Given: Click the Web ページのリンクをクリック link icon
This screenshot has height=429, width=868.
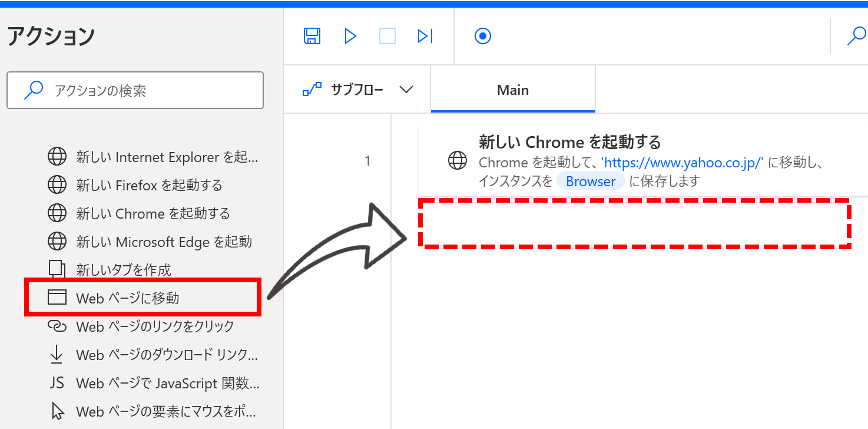Looking at the screenshot, I should click(57, 326).
